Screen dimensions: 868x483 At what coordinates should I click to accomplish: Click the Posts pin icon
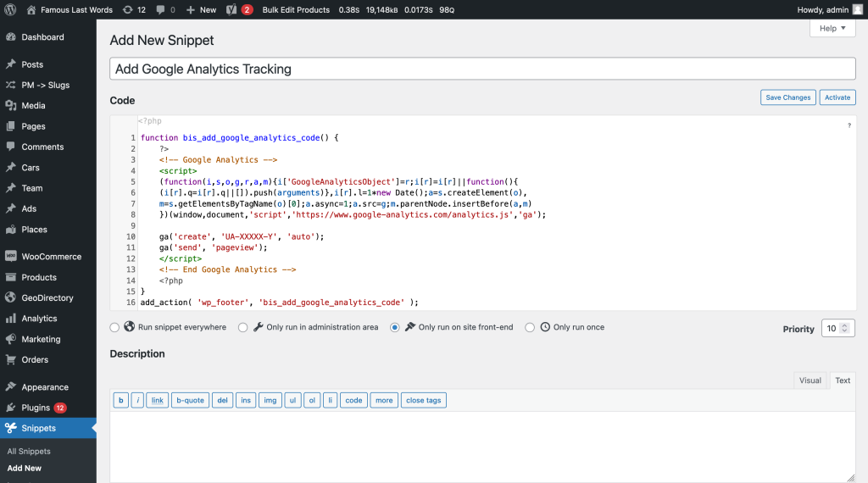tap(10, 64)
